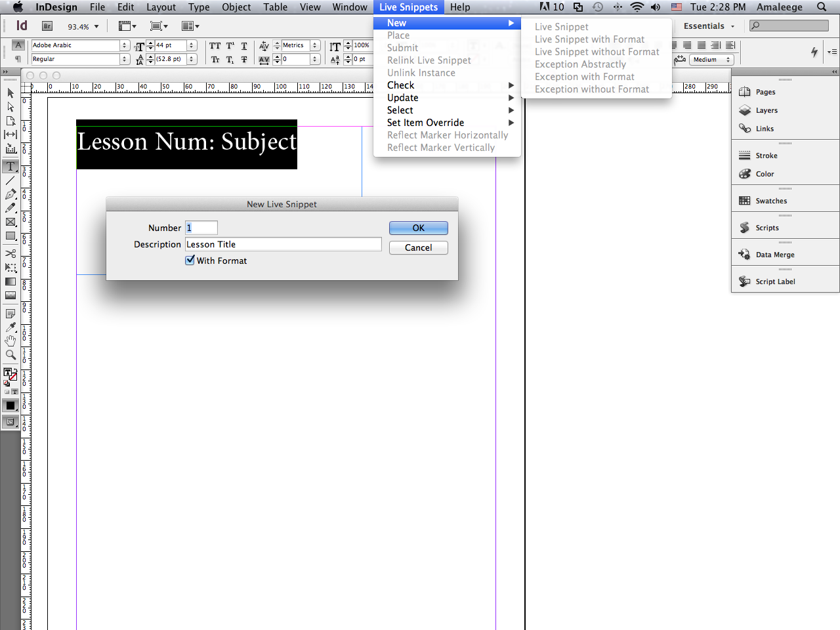The height and width of the screenshot is (630, 840).
Task: Open the Metrics kerning dropdown
Action: click(315, 45)
